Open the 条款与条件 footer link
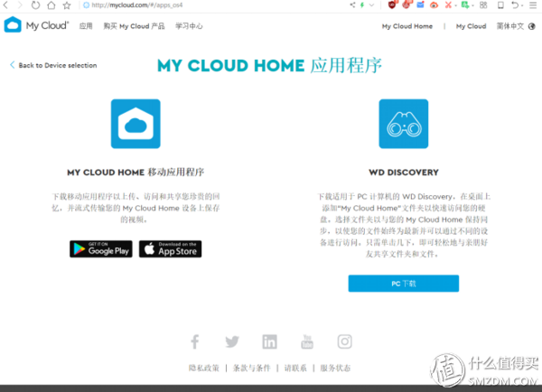This screenshot has height=392, width=542. coord(252,369)
